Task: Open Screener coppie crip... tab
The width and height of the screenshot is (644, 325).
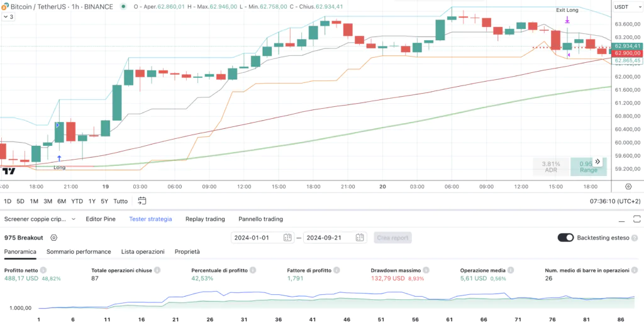Action: pos(35,219)
